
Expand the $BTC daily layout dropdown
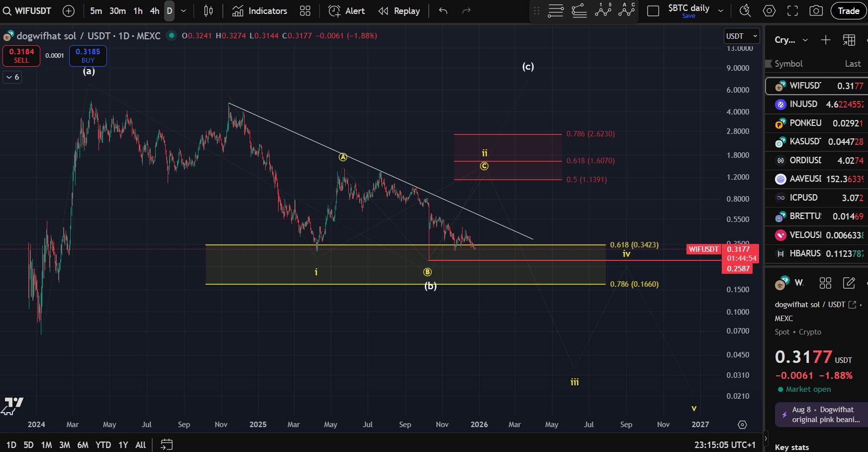(721, 11)
